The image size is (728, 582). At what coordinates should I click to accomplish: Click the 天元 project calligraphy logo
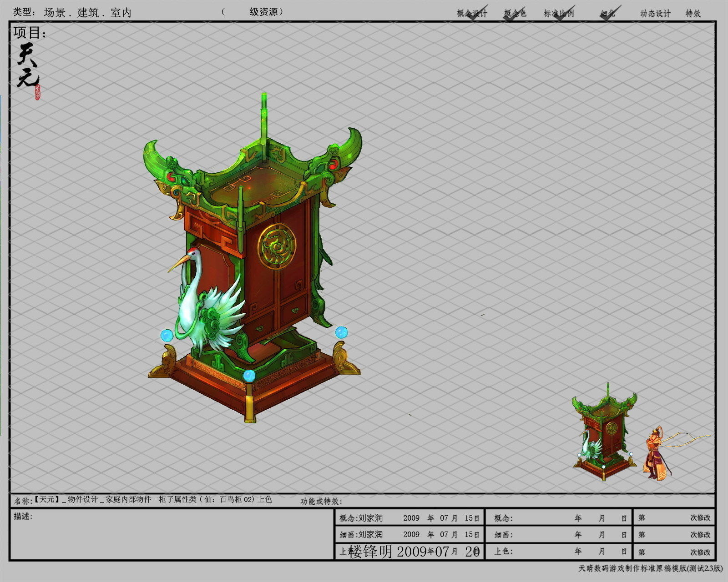28,65
